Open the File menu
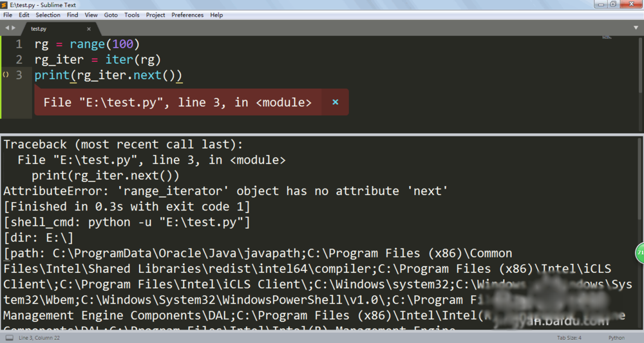The height and width of the screenshot is (343, 644). 7,15
